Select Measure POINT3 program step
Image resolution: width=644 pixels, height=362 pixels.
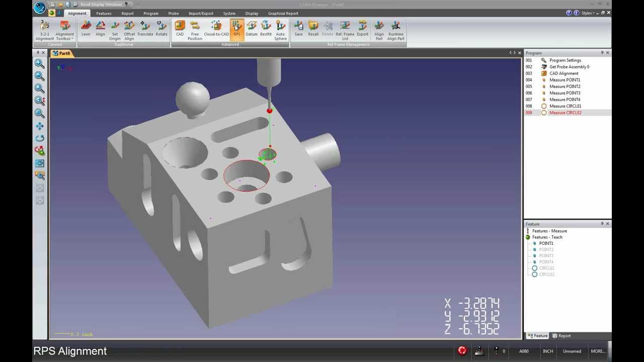568,93
